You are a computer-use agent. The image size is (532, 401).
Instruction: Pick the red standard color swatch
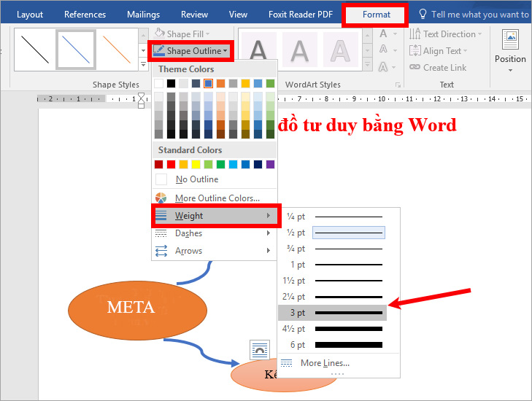coord(171,164)
